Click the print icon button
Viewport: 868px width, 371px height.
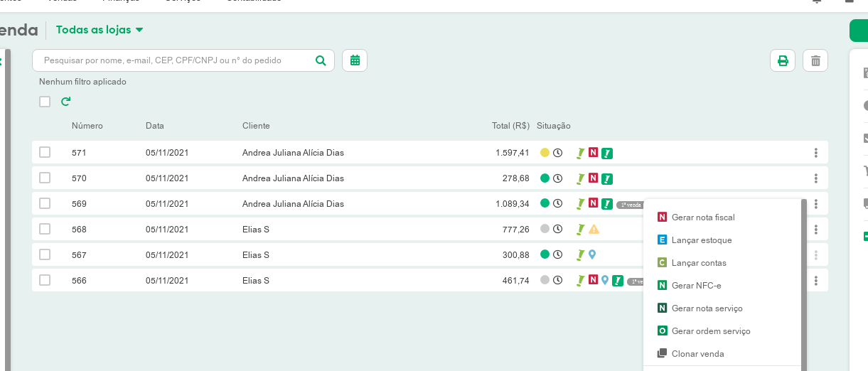tap(783, 60)
